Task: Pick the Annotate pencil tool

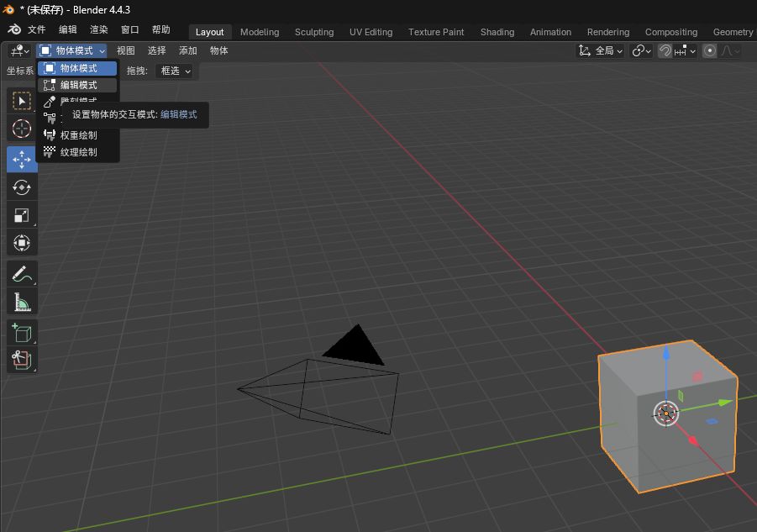Action: (x=22, y=273)
